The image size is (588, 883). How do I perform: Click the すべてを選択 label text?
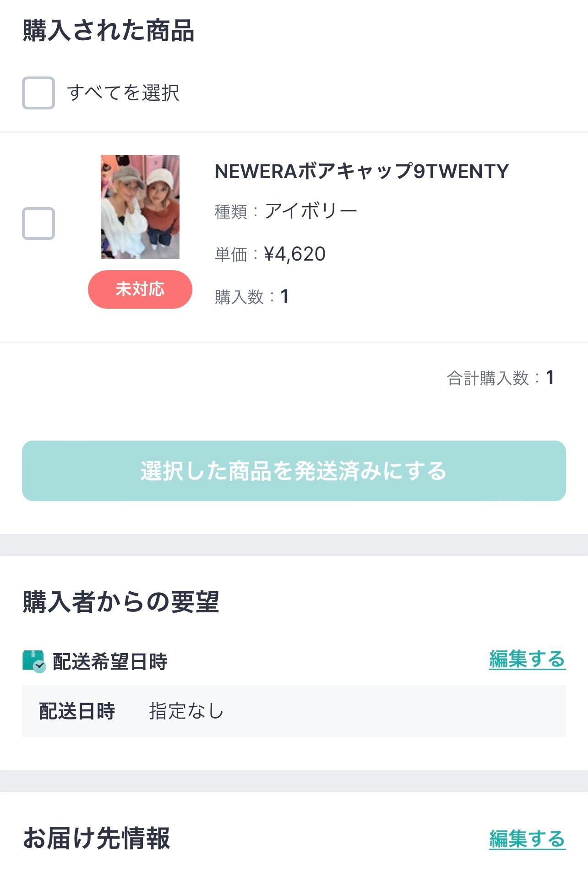coord(123,93)
